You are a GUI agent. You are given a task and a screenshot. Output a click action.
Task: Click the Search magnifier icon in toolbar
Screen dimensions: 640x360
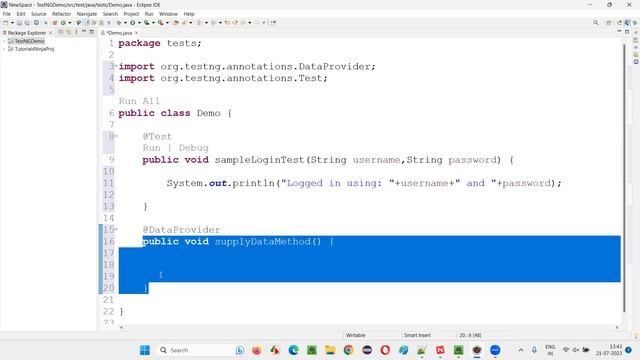(x=596, y=23)
